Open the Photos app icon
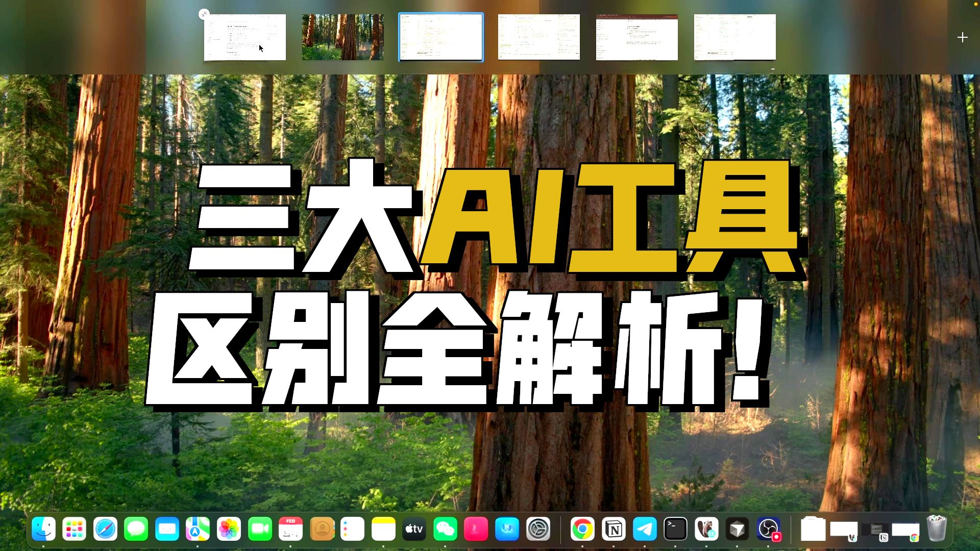 tap(229, 530)
